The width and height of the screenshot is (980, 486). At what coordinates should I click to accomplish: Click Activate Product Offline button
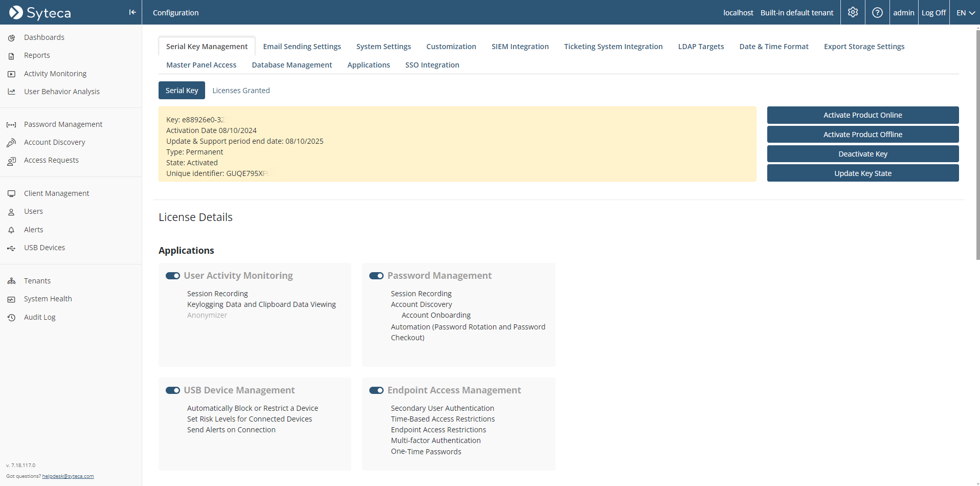coord(863,135)
